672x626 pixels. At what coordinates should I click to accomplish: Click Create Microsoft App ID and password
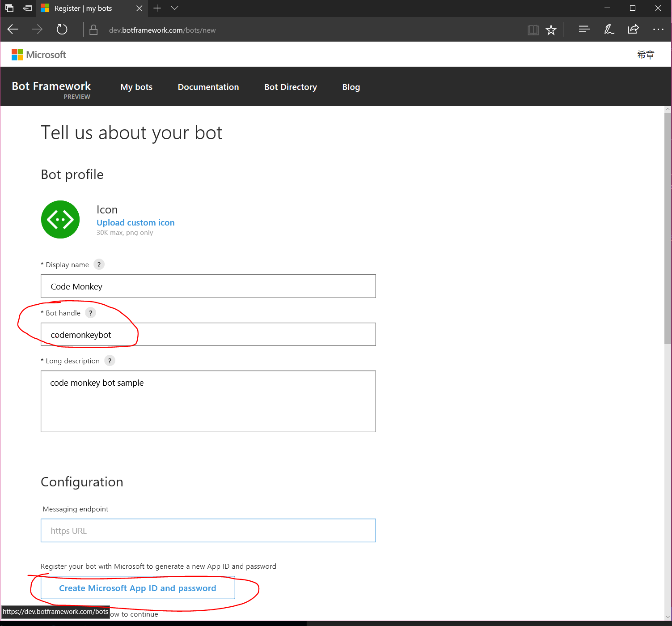(x=137, y=588)
